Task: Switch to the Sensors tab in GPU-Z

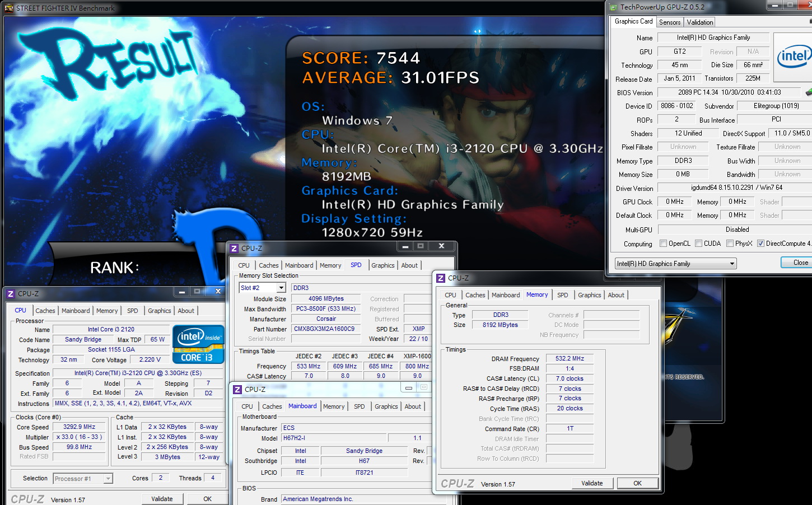Action: tap(670, 22)
